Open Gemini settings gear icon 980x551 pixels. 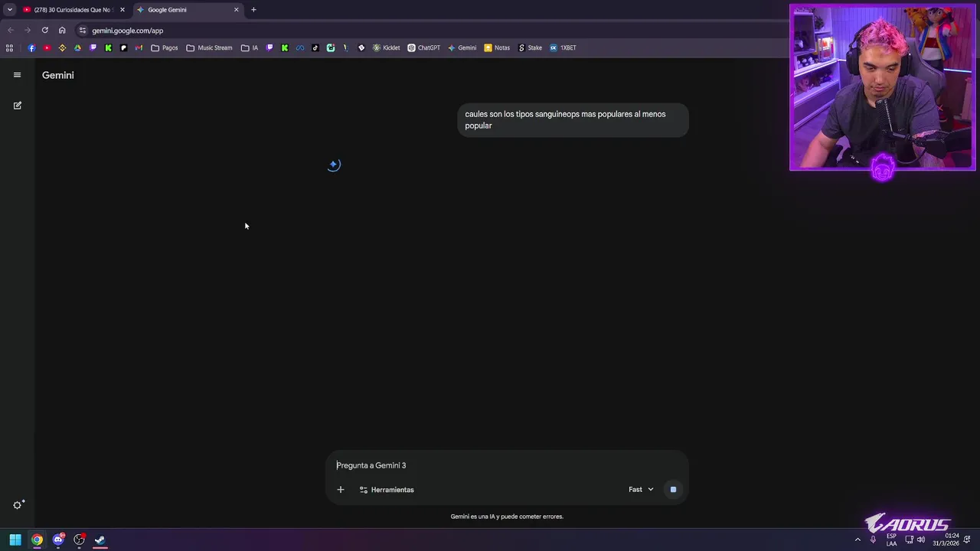[18, 505]
